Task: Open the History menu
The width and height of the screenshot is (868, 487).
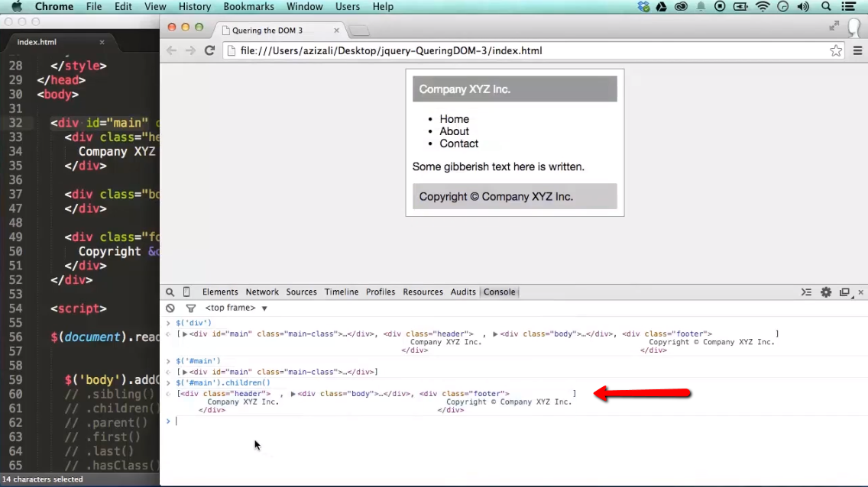Action: pos(194,7)
